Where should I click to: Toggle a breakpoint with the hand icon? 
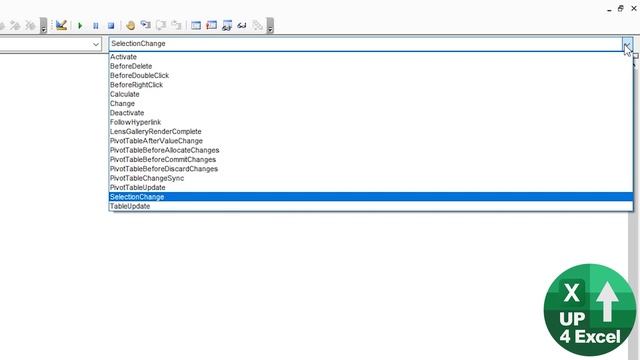(131, 26)
